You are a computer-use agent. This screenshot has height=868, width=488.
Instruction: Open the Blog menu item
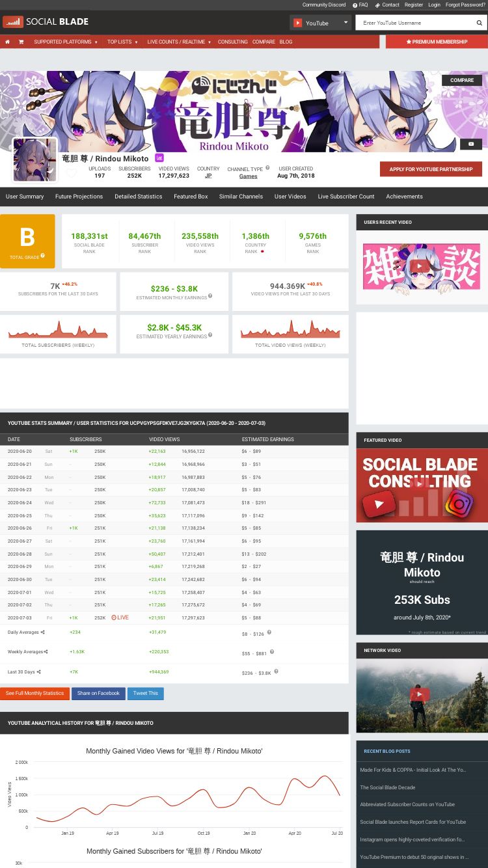click(x=286, y=42)
